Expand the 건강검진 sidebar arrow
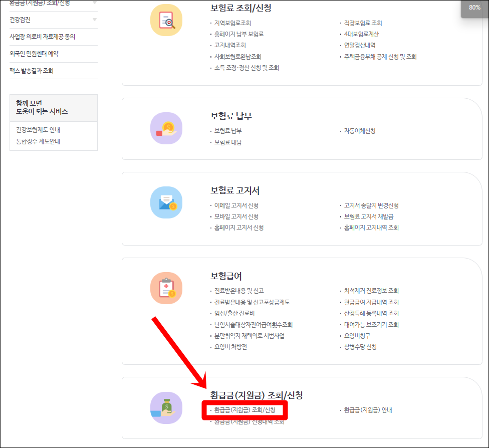This screenshot has height=448, width=489. (95, 20)
